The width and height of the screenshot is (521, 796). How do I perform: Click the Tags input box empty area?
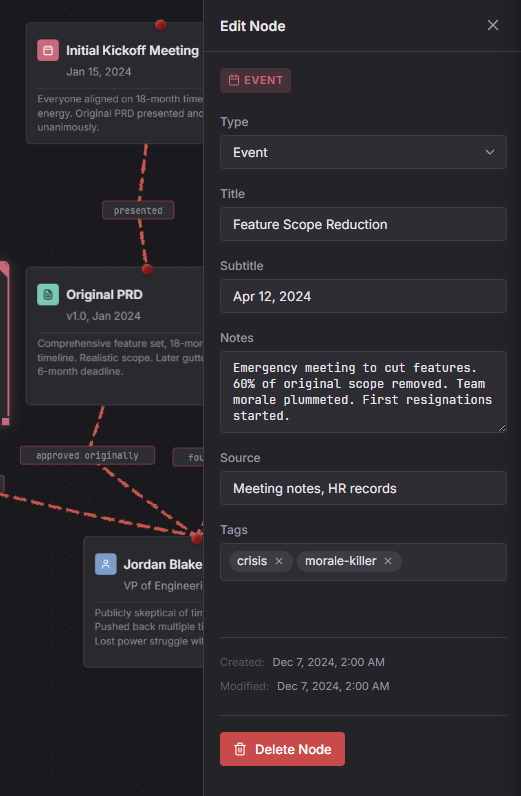coord(453,562)
